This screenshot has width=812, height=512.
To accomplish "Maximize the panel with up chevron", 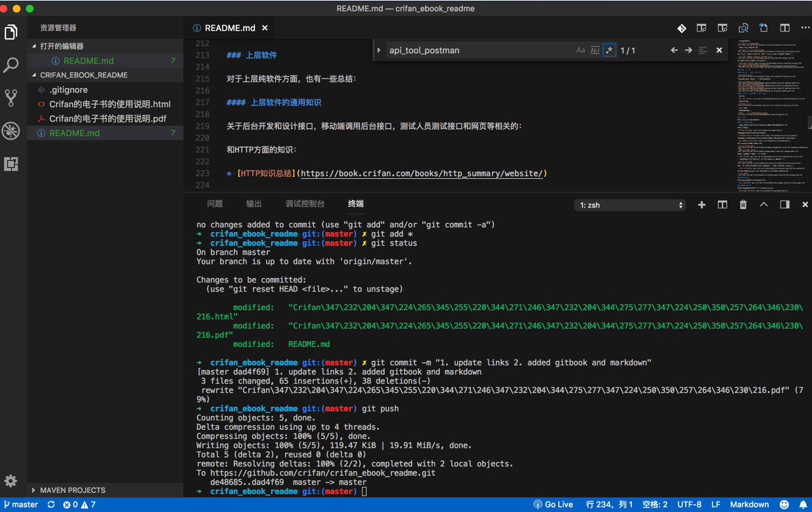I will [x=763, y=205].
